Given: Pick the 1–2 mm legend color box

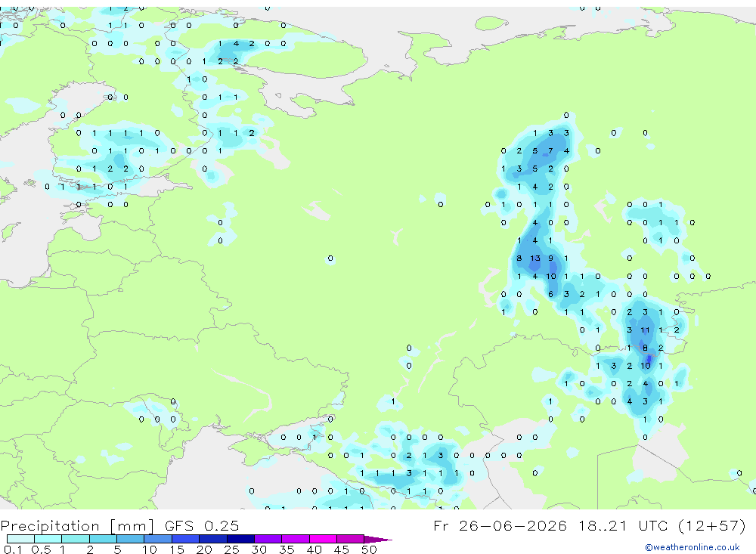Looking at the screenshot, I should 76,539.
